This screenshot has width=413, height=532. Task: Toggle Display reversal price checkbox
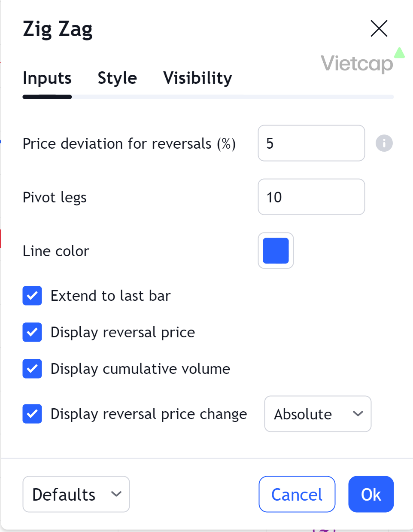tap(32, 332)
